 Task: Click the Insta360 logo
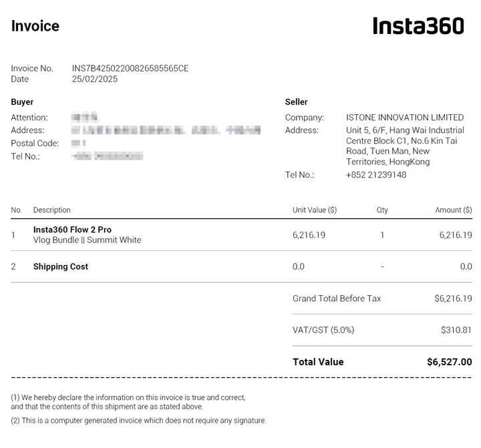point(418,26)
